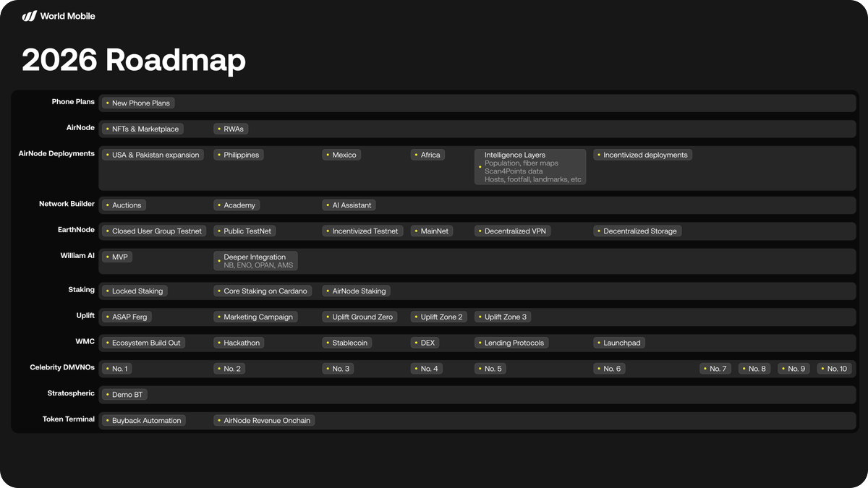This screenshot has width=868, height=488.
Task: Click the Uplift row label
Action: tap(85, 316)
